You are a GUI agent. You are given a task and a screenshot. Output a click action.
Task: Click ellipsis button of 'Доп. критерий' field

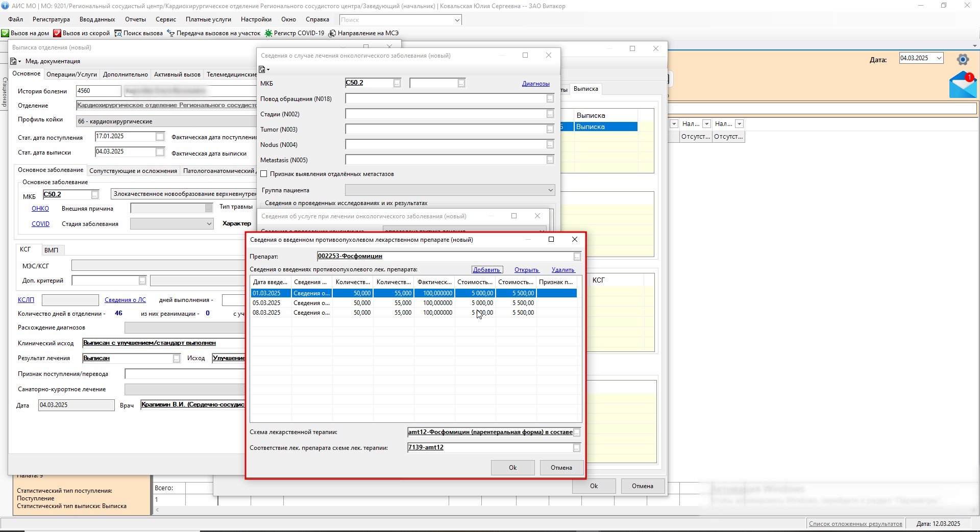tap(142, 281)
